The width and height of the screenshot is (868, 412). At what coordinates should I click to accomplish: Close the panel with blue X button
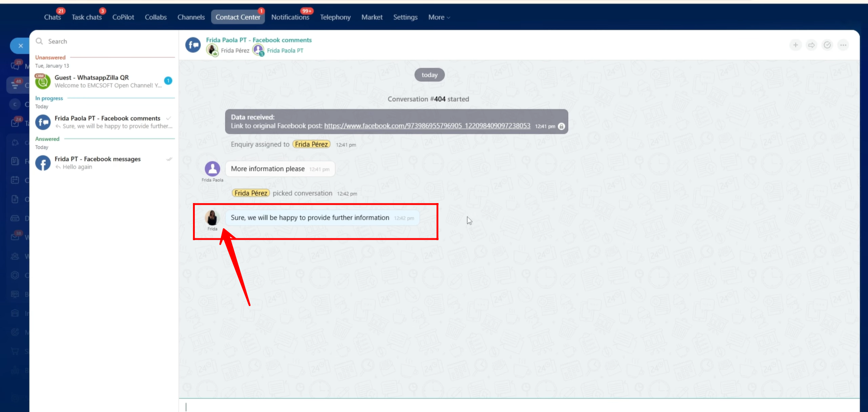[20, 46]
